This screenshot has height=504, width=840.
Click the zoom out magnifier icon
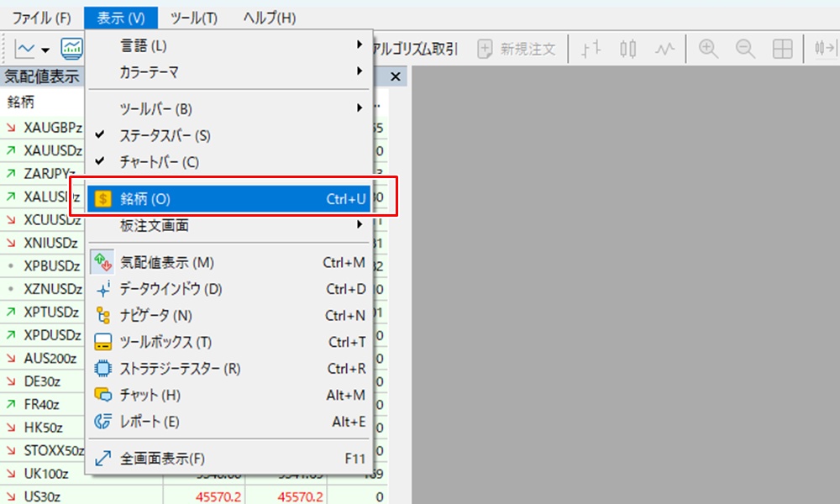746,49
